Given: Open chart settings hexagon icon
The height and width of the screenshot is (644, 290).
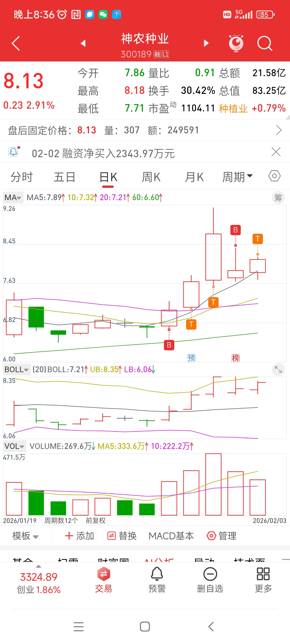Looking at the screenshot, I should point(274,176).
